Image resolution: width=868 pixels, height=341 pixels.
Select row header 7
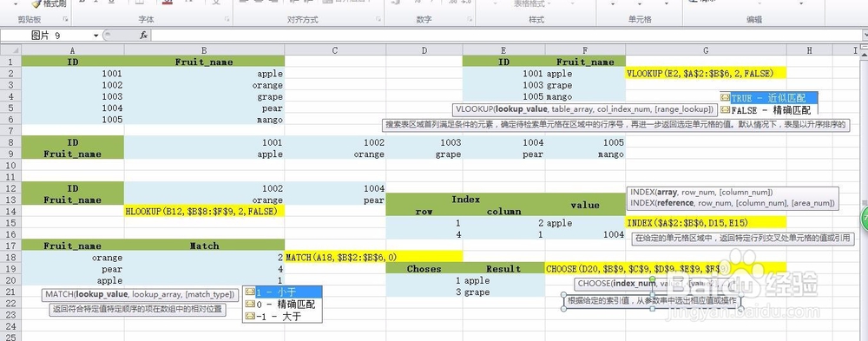pos(10,131)
